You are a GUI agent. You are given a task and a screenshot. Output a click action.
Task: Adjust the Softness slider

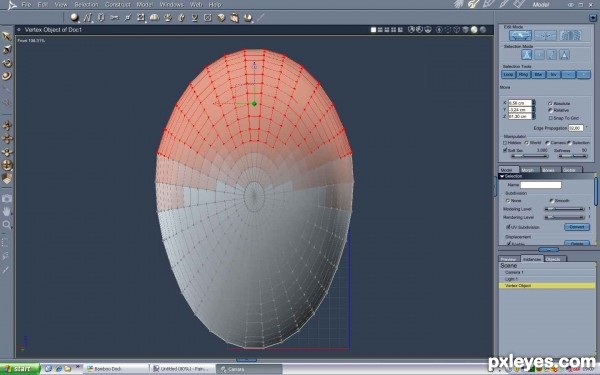[572, 156]
